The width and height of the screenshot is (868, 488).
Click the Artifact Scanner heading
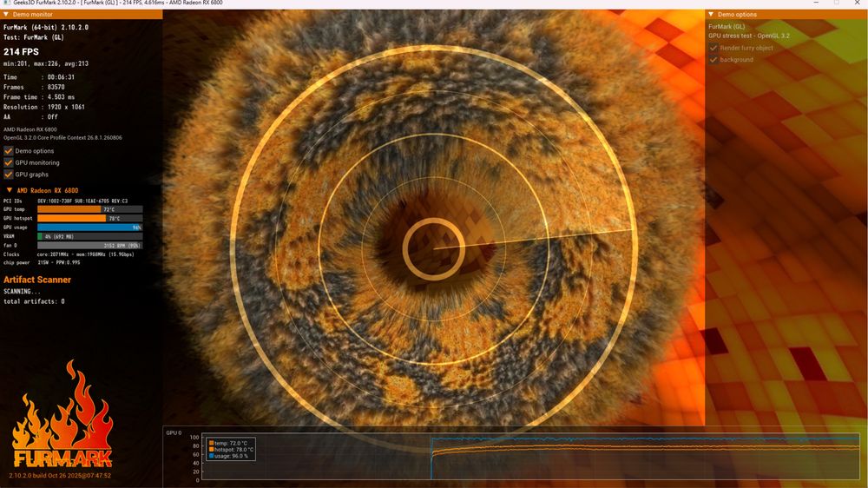[37, 280]
